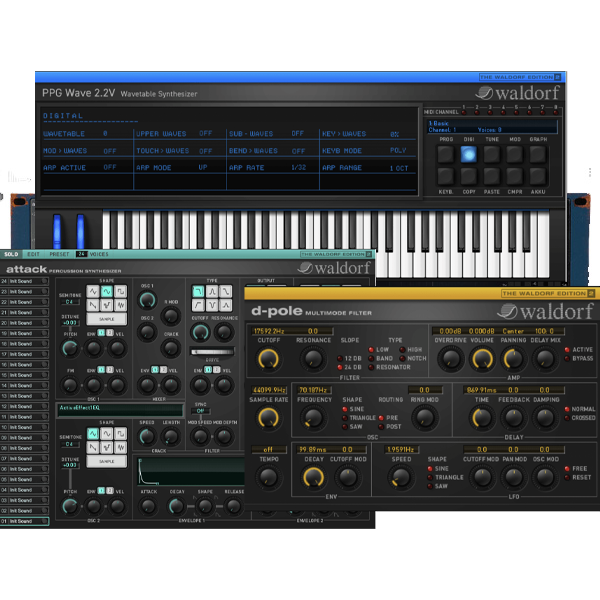Click the ActiveEffect1EQ display in Attack
Screen dimensions: 600x600
(x=120, y=410)
